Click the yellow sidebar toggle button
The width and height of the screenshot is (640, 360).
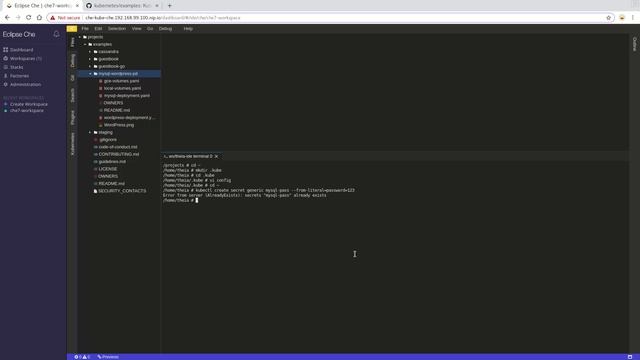click(x=72, y=29)
